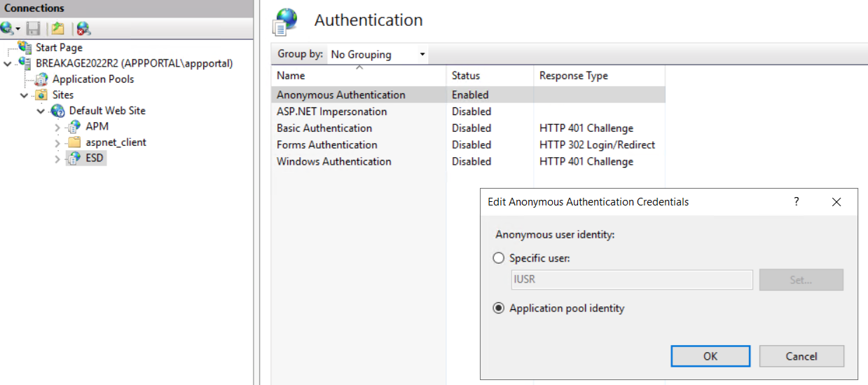Click the BREAKAGE2022R2 server icon
This screenshot has width=868, height=385.
point(25,63)
